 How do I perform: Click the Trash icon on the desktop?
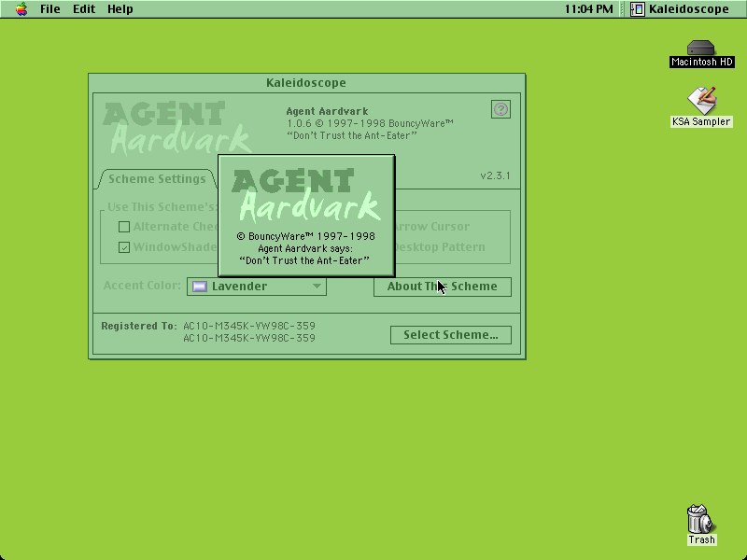point(701,519)
